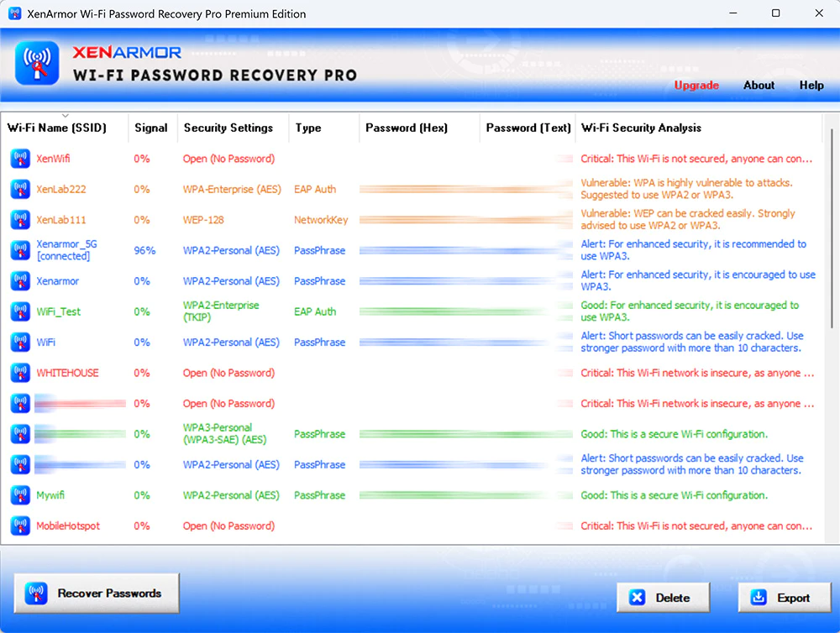Click the Wi-Fi icon beside WiFi_Test

point(19,311)
